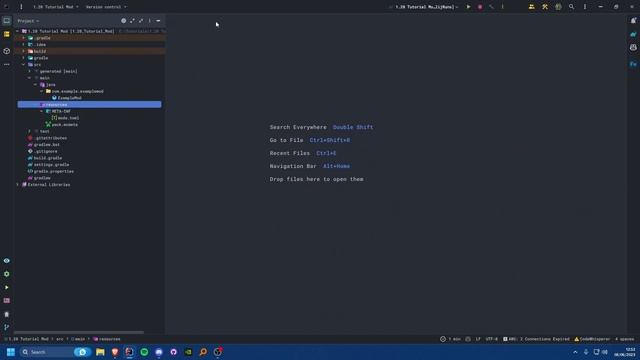Click the expand-arrows icon in Project header
Viewport: 640px width, 360px height.
tap(132, 21)
